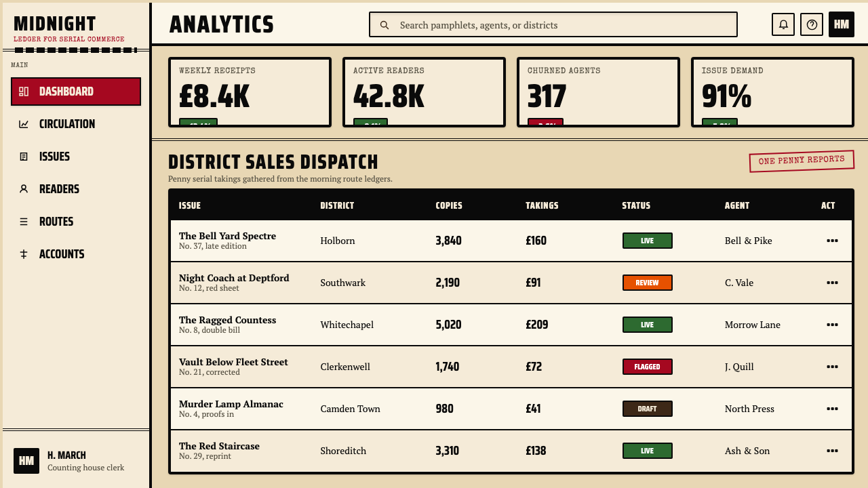
Task: Select Murder Lamp Almanac title
Action: 231,404
